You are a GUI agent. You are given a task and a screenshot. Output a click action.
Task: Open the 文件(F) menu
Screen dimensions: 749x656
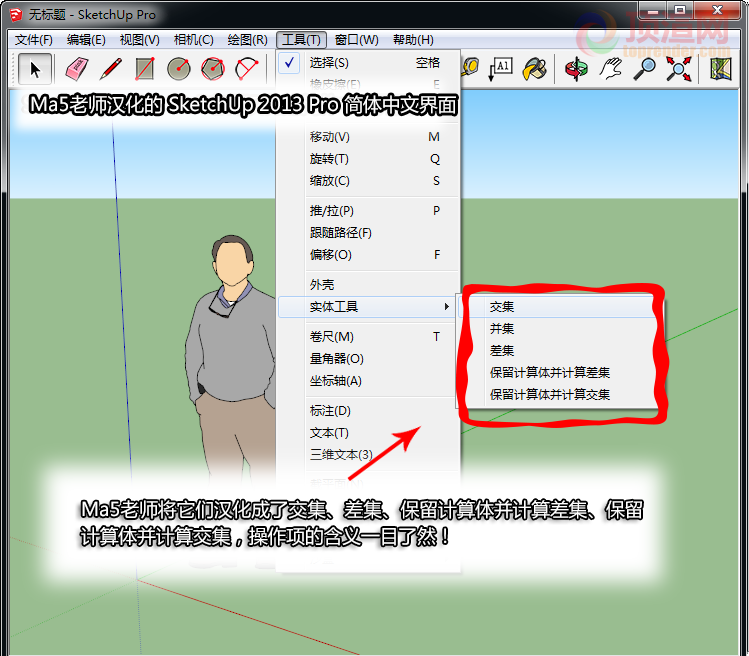coord(33,40)
